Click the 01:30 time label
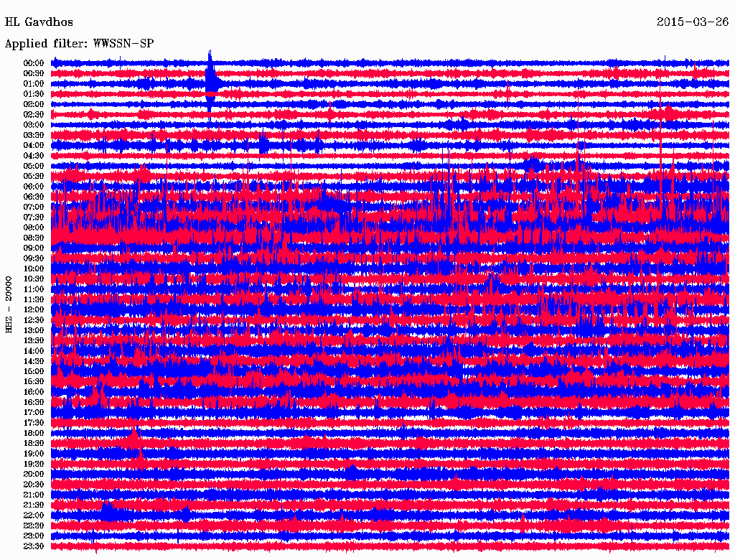Viewport: 735px width, 560px height. tap(34, 94)
